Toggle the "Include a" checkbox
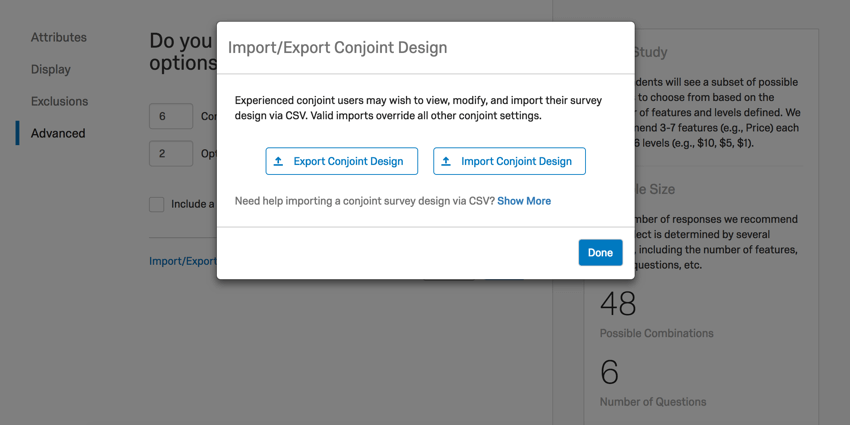Viewport: 850px width, 425px height. (157, 204)
